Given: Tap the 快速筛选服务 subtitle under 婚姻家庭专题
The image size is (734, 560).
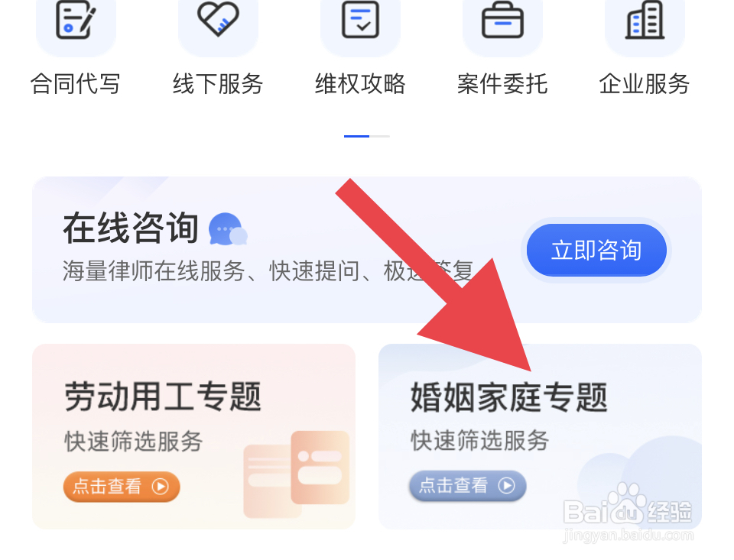Looking at the screenshot, I should 480,440.
